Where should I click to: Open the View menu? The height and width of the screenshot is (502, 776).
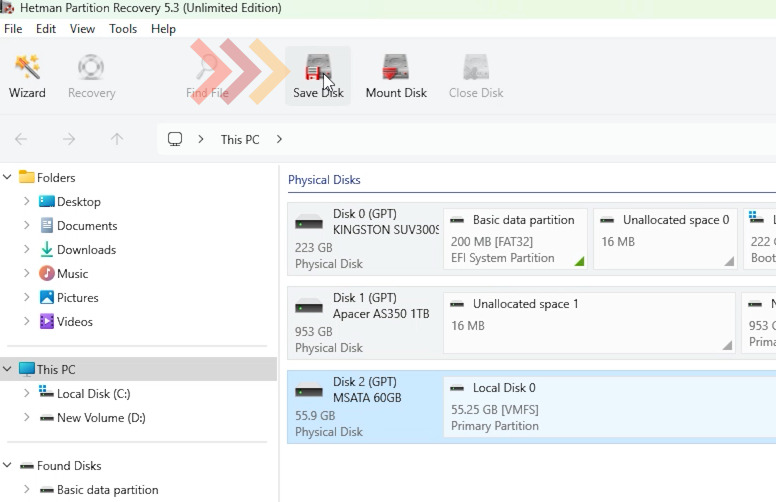[x=82, y=29]
